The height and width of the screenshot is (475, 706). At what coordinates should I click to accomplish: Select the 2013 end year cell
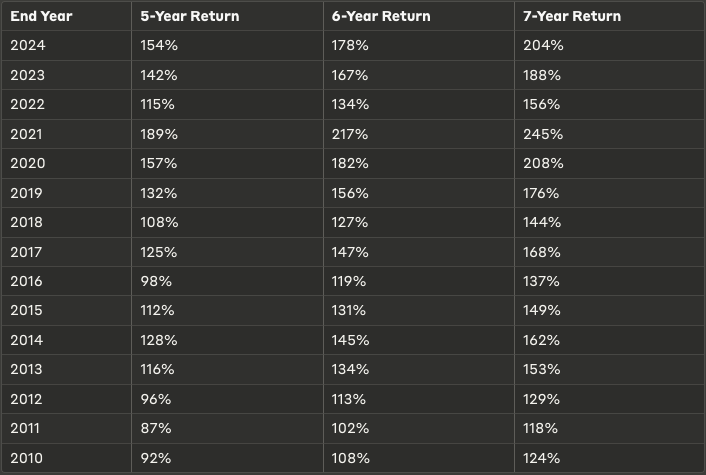tap(28, 369)
